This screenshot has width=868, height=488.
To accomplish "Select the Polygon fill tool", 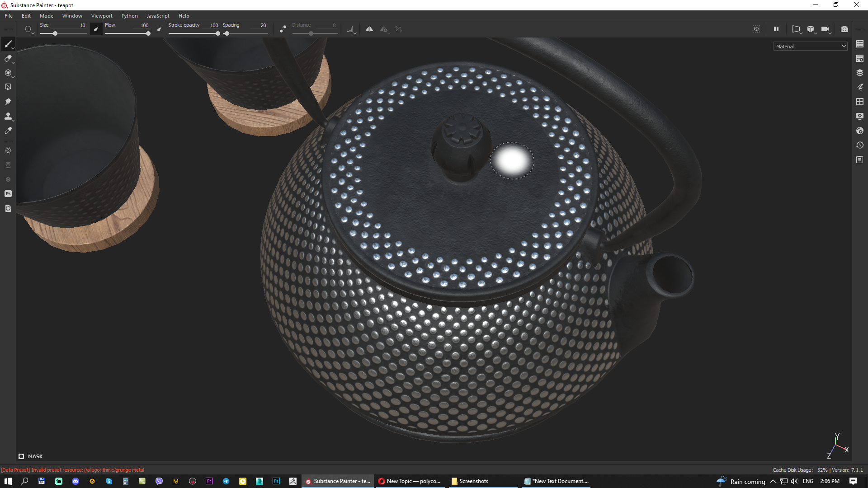I will click(x=8, y=87).
